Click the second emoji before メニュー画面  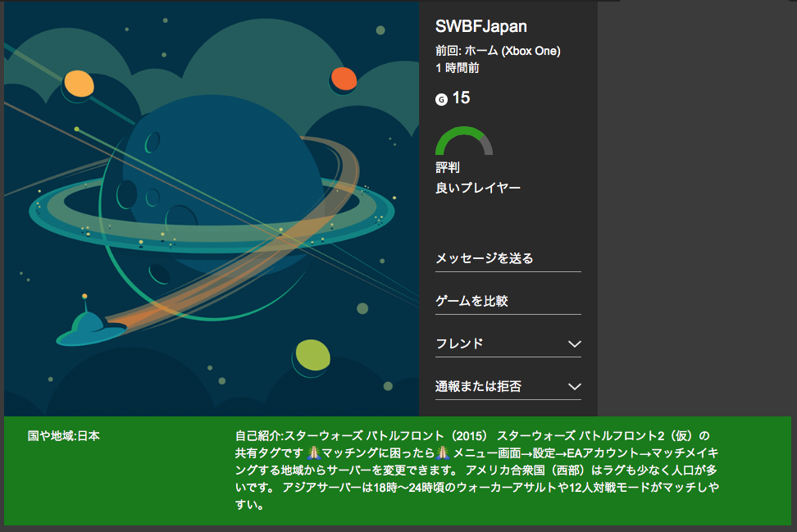(443, 452)
